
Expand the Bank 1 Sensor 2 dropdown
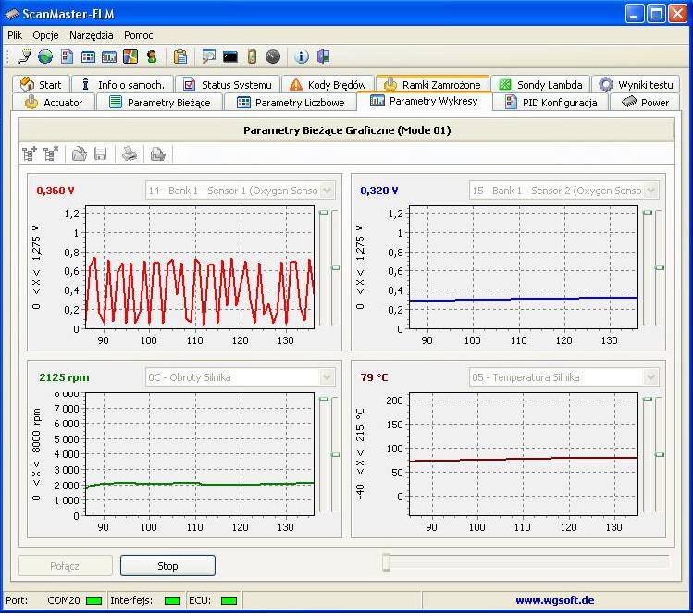tap(651, 191)
